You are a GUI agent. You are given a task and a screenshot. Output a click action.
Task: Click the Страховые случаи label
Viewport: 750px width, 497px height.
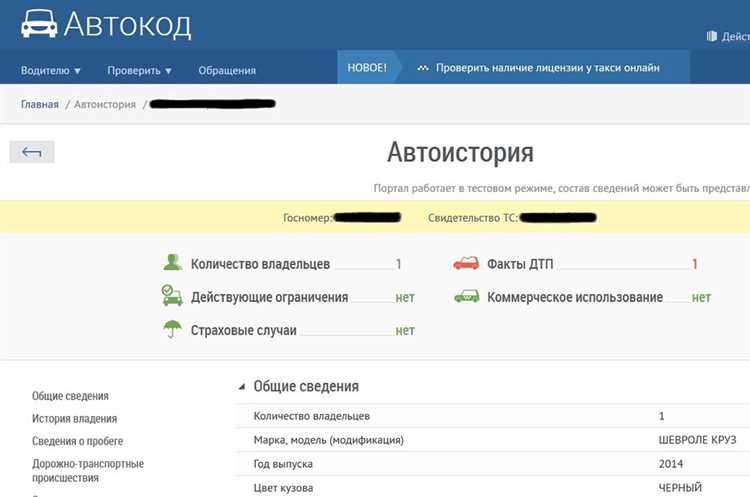(x=243, y=331)
